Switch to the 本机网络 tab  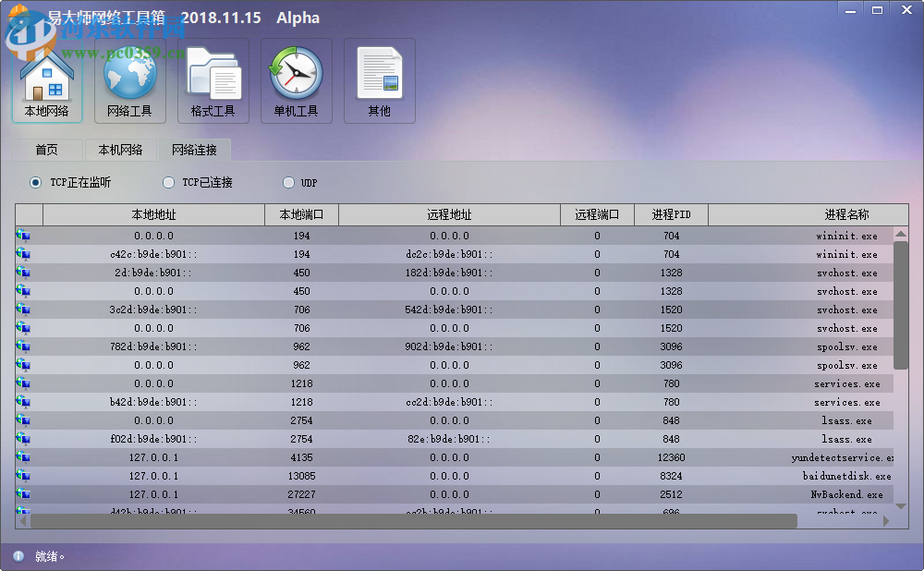click(120, 150)
